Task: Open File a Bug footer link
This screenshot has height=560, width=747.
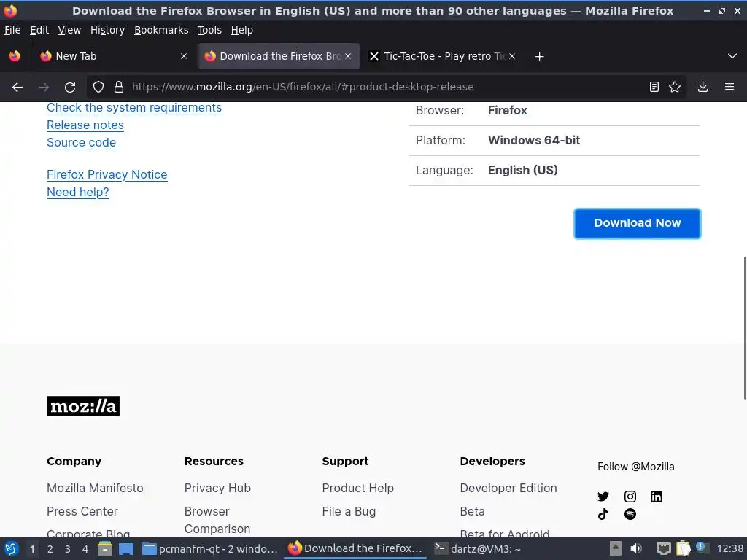Action: tap(349, 511)
